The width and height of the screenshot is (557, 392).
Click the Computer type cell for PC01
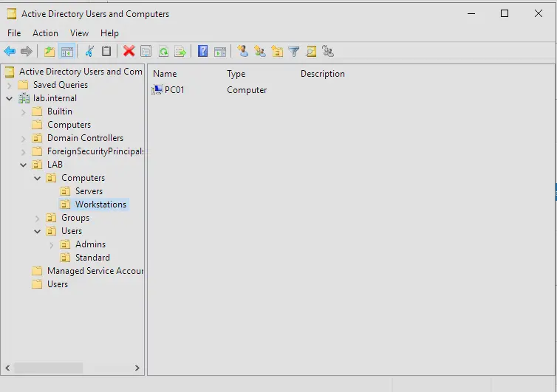pyautogui.click(x=247, y=90)
